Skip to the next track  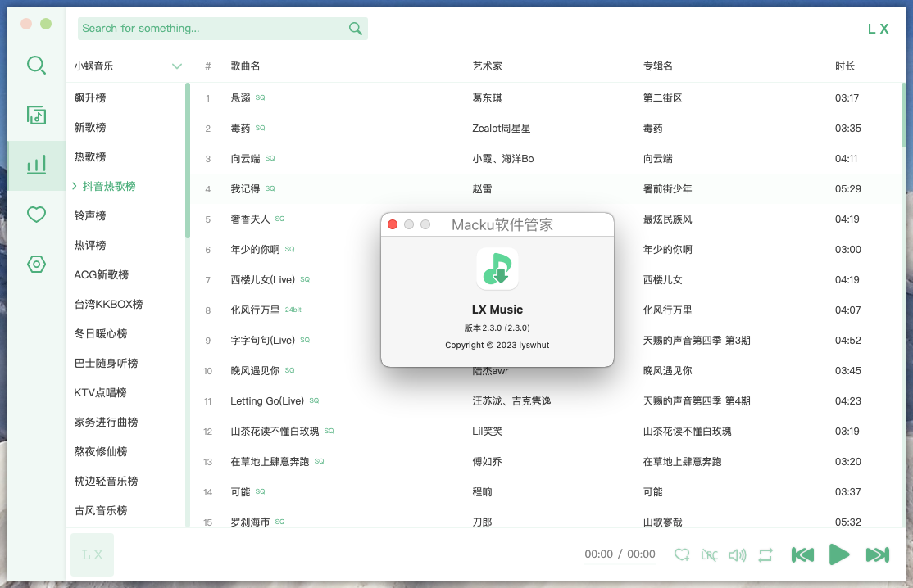[x=878, y=555]
